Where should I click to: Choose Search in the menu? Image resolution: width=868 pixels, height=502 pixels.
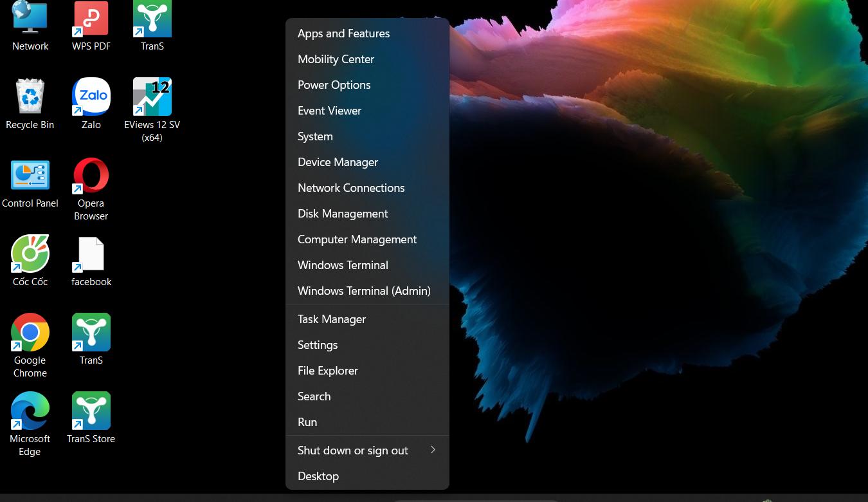pyautogui.click(x=367, y=396)
